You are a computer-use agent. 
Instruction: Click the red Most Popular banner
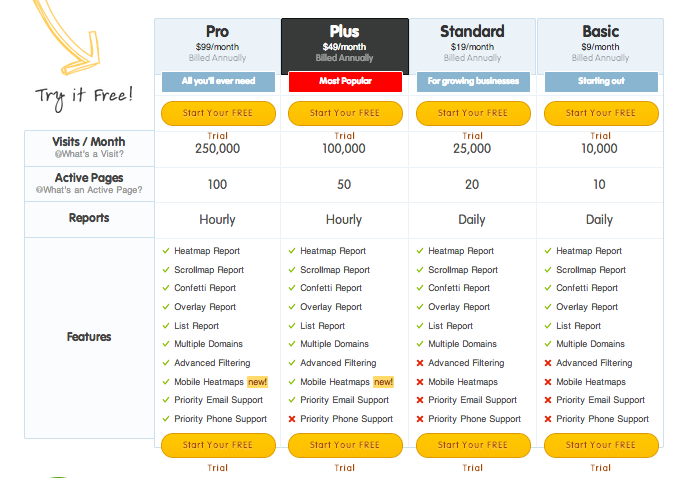[345, 82]
